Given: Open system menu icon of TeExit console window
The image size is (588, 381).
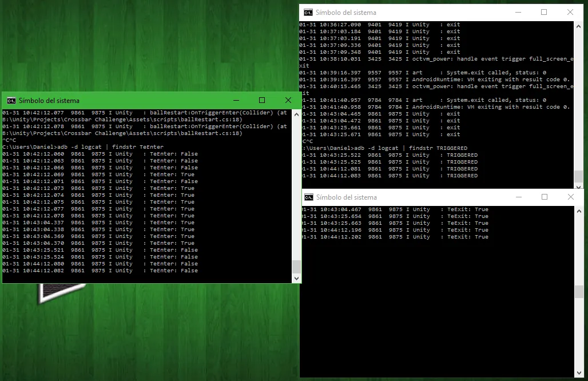Looking at the screenshot, I should point(309,197).
